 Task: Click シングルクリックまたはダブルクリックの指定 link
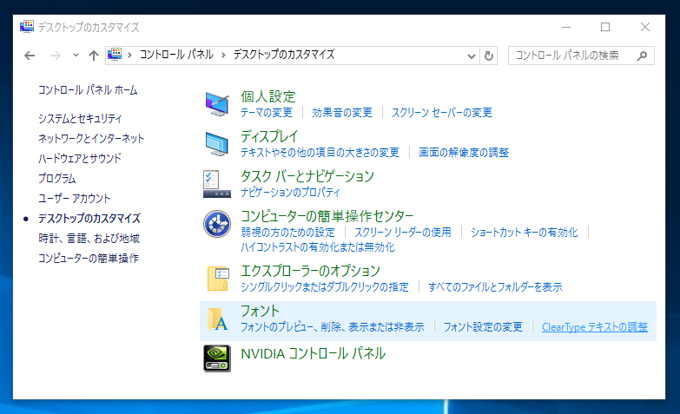point(325,287)
